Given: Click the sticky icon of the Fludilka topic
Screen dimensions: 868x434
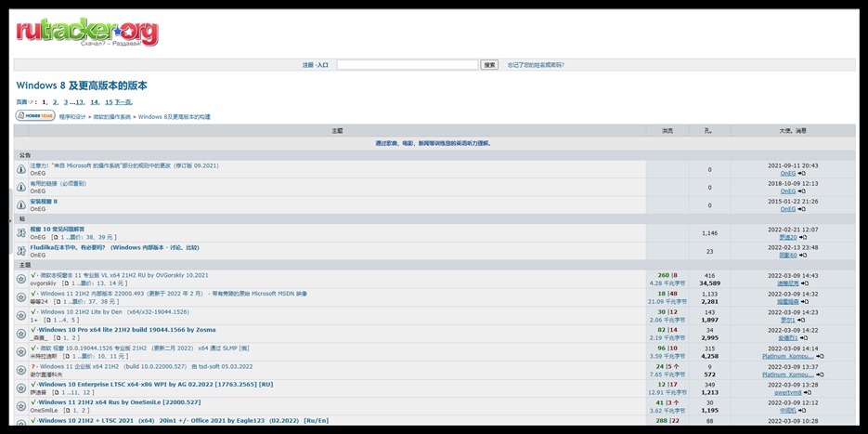Looking at the screenshot, I should [x=21, y=251].
